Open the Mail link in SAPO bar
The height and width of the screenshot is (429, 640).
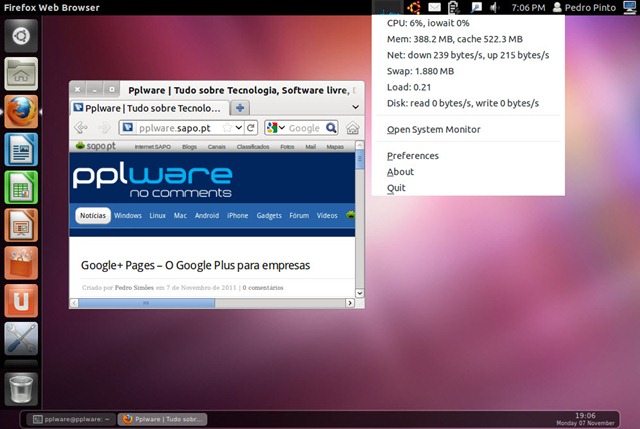[x=311, y=147]
